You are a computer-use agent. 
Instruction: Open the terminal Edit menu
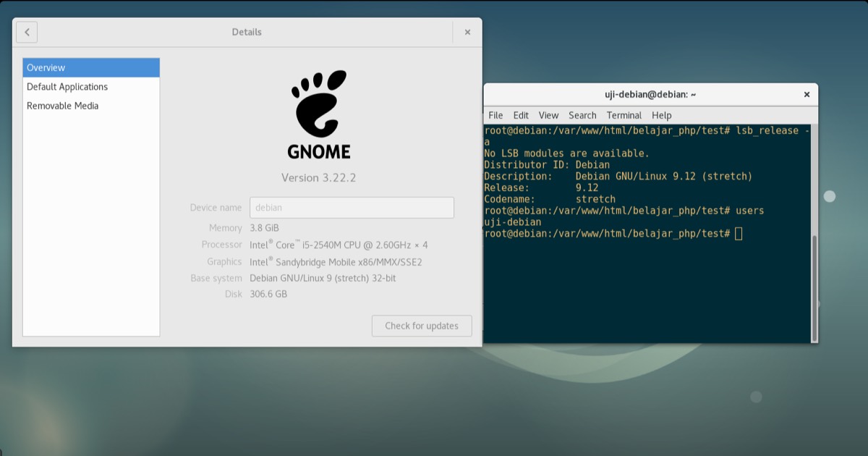[x=521, y=115]
